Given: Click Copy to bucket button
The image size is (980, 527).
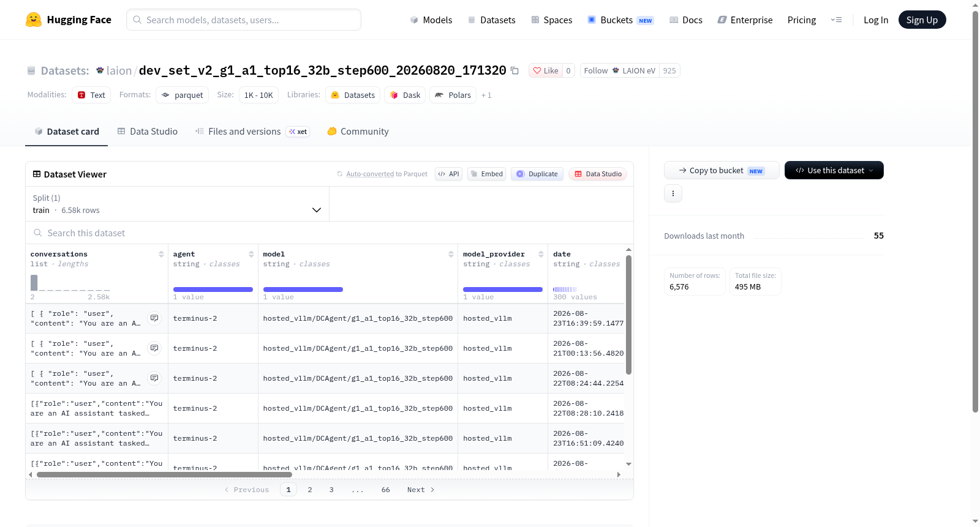Looking at the screenshot, I should pos(722,170).
